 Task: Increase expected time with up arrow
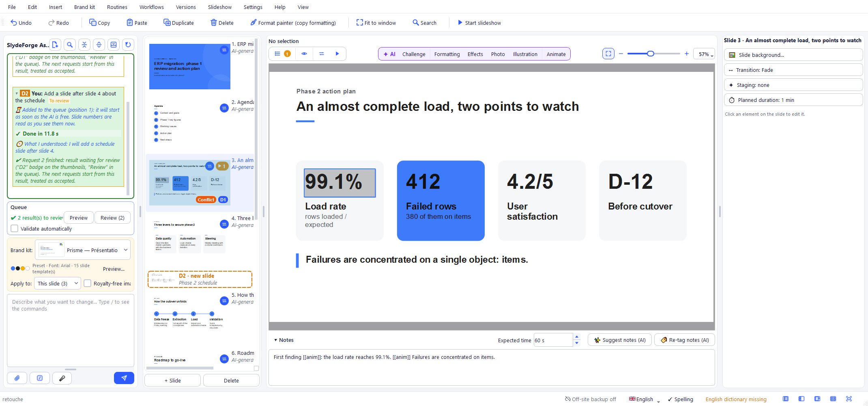pyautogui.click(x=577, y=337)
